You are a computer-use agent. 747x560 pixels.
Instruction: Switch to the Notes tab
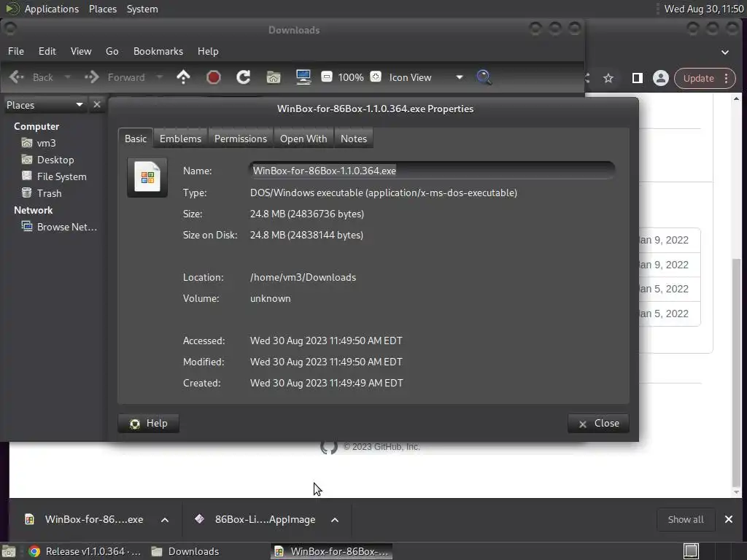click(354, 139)
